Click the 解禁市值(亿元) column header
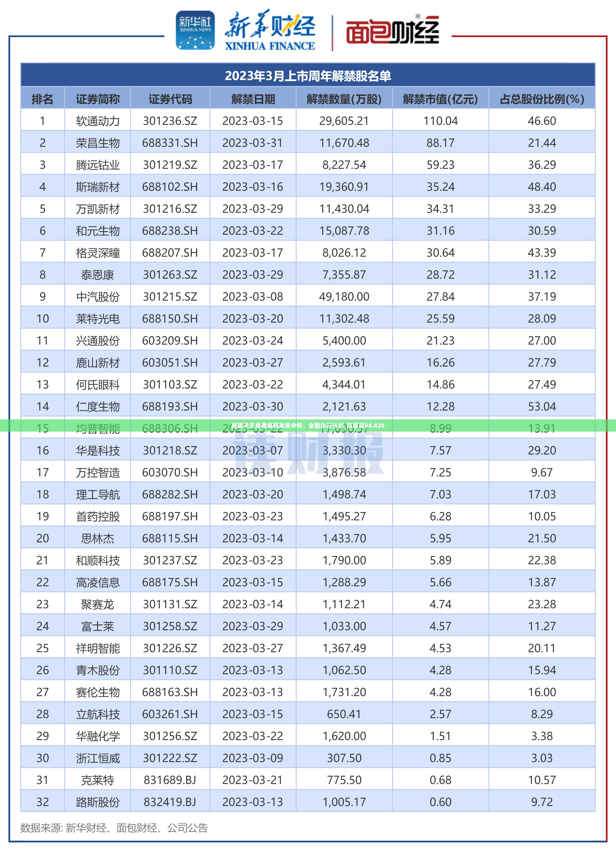 (x=440, y=99)
